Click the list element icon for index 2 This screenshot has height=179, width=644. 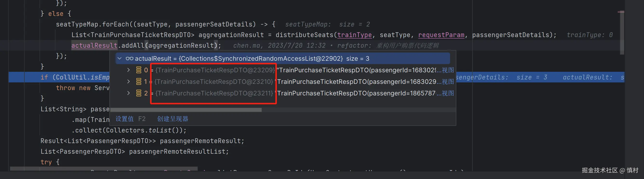[x=139, y=93]
